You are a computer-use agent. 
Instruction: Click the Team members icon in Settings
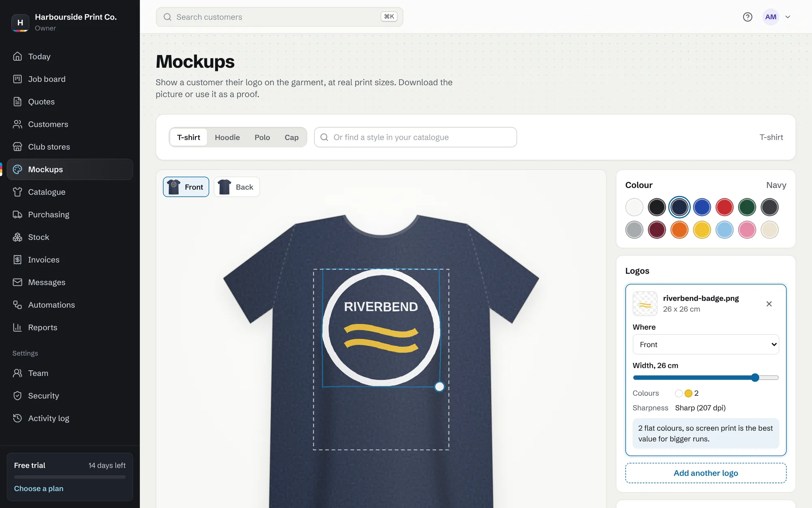click(x=17, y=373)
